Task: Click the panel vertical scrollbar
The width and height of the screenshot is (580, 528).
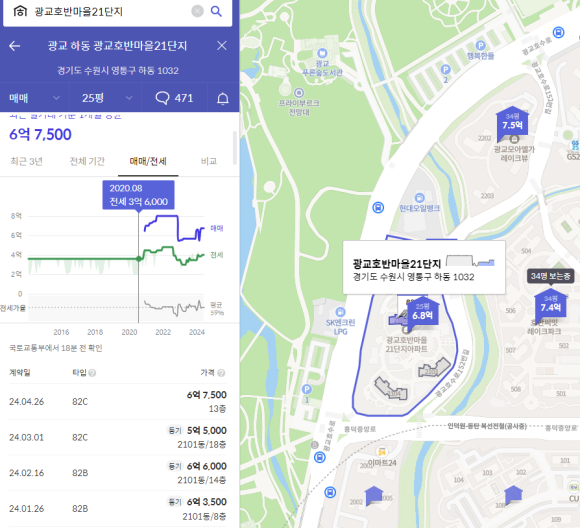Action: point(235,148)
